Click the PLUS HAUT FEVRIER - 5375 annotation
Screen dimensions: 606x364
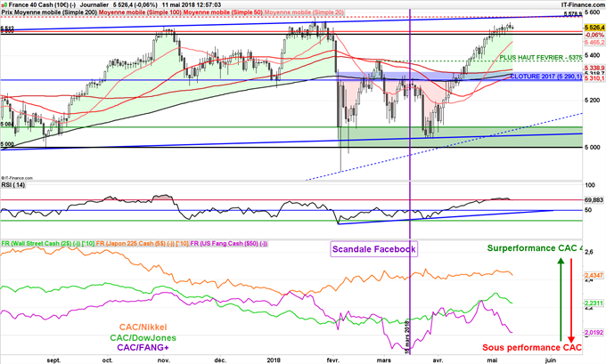pos(541,58)
